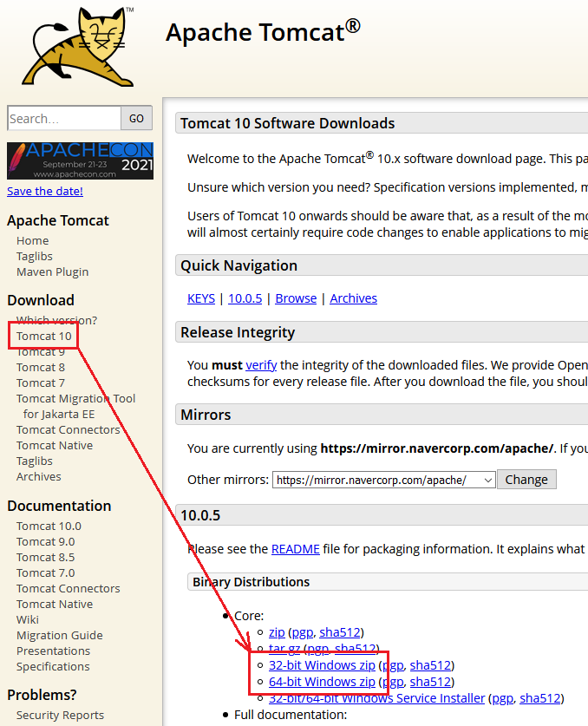Screen dimensions: 588x726
Task: Open the README file link
Action: point(296,549)
